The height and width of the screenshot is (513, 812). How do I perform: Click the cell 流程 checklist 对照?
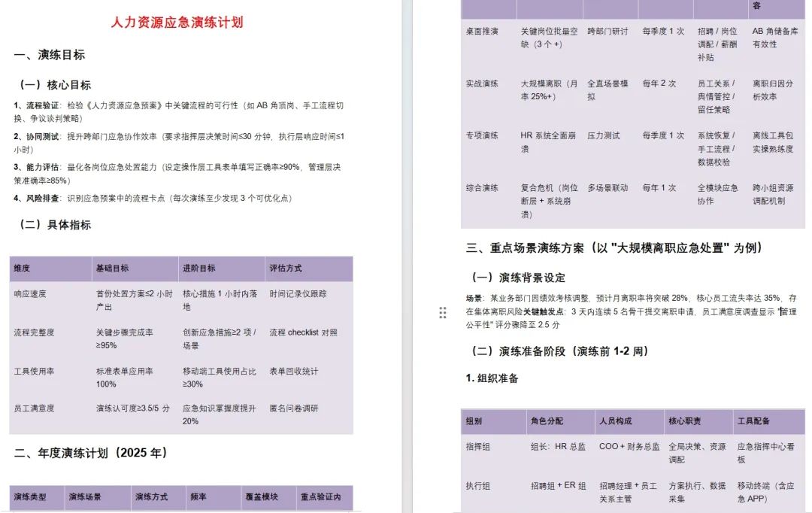pos(304,332)
